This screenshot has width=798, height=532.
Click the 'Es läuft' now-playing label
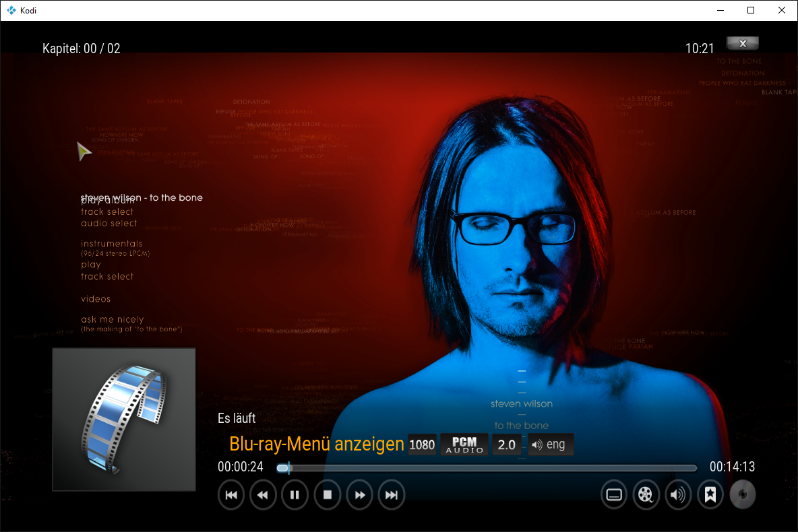[x=237, y=418]
